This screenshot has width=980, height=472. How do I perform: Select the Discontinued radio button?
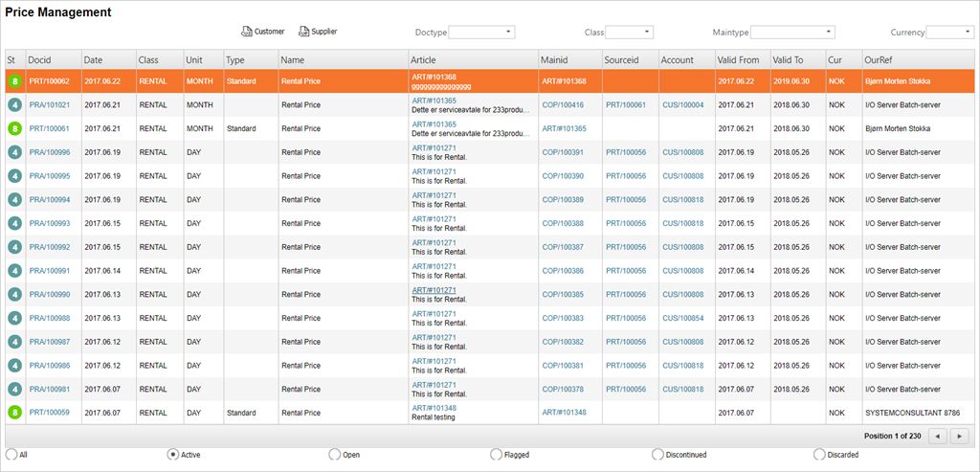[x=657, y=455]
